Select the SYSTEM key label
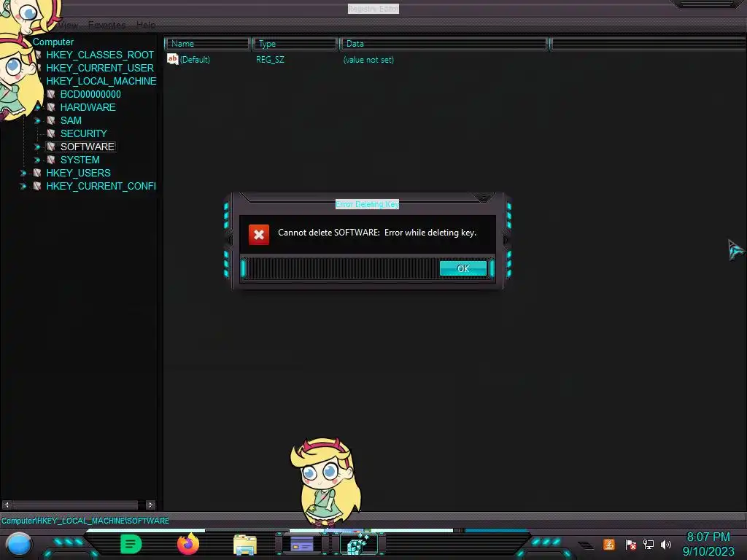The image size is (747, 560). coord(80,160)
